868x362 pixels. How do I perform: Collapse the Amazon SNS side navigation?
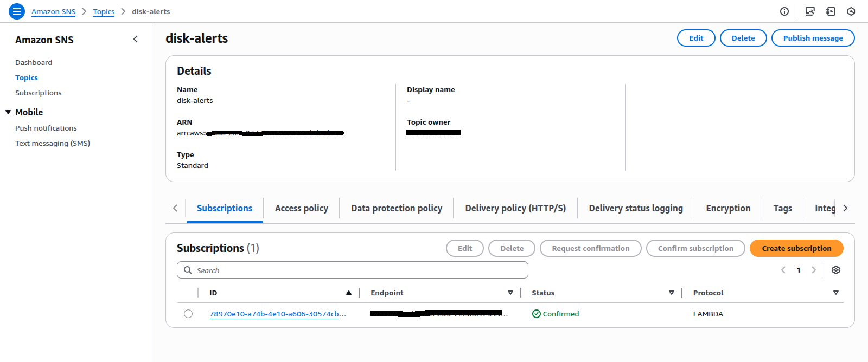coord(136,39)
